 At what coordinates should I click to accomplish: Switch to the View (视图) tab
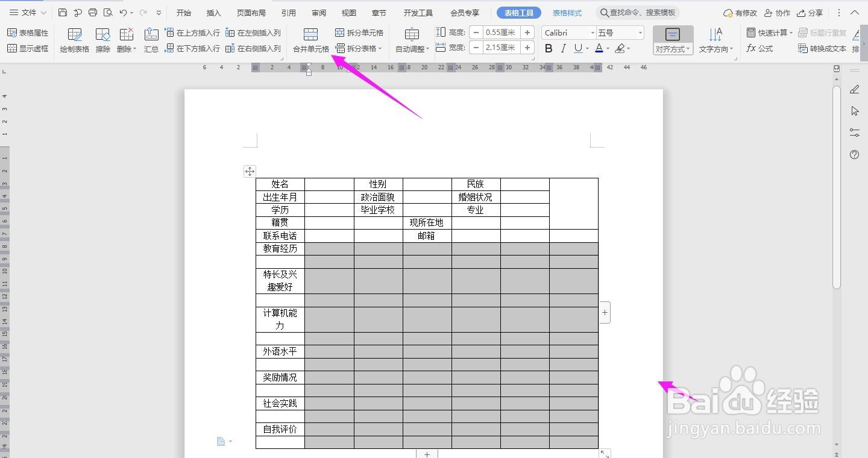348,13
